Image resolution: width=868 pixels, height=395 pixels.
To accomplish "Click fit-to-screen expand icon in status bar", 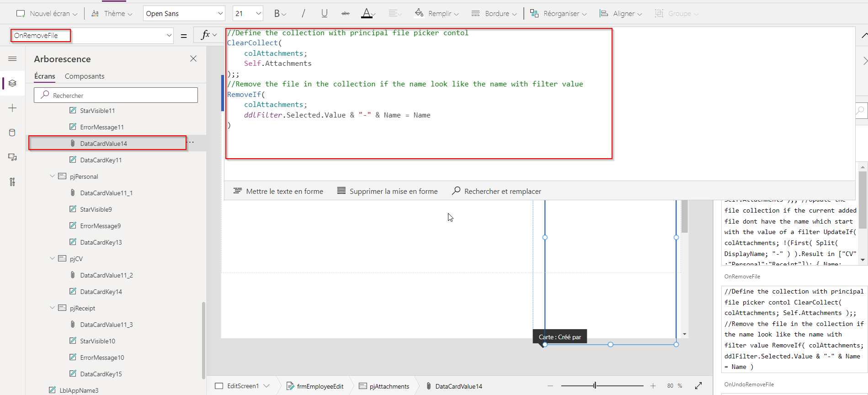I will (698, 386).
